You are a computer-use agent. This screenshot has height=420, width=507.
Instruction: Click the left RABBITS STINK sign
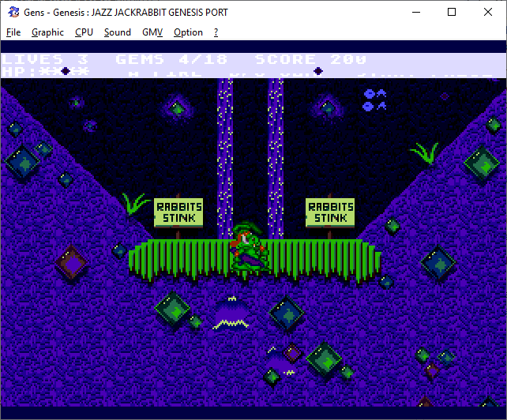tap(178, 212)
